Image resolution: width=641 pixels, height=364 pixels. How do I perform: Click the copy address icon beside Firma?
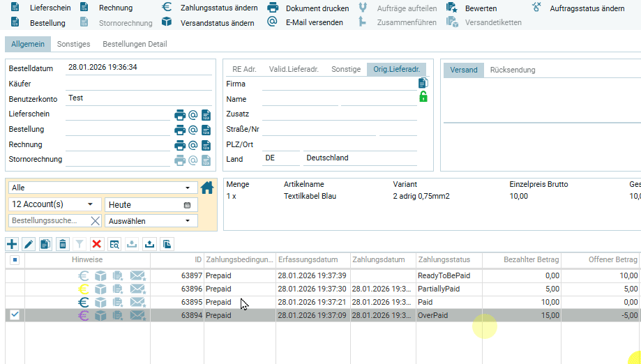[423, 83]
